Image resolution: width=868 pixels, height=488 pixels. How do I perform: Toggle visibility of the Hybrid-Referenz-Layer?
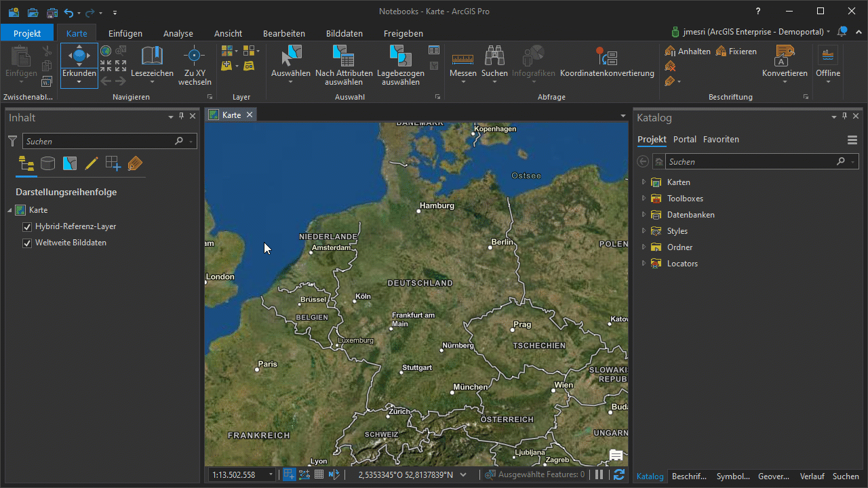(x=26, y=226)
